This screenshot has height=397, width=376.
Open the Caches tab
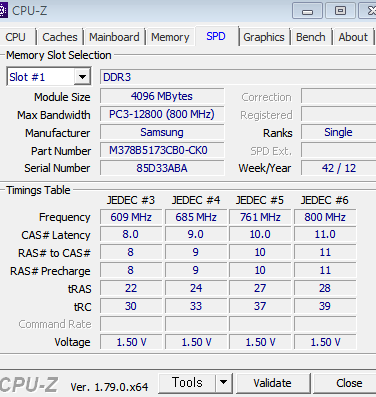(60, 37)
